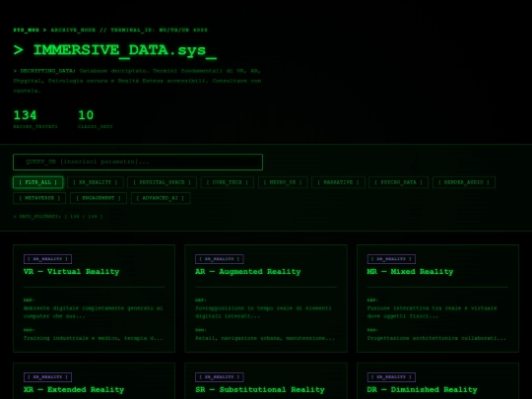This screenshot has height=399, width=532.
Task: Click the DATI_FILTRATI 134 / 134 status line
Action: pyautogui.click(x=58, y=216)
